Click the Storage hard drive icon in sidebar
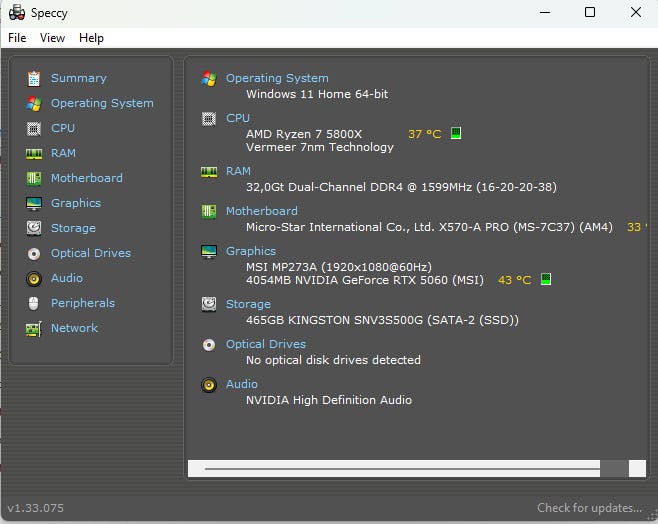The width and height of the screenshot is (658, 524). [34, 228]
